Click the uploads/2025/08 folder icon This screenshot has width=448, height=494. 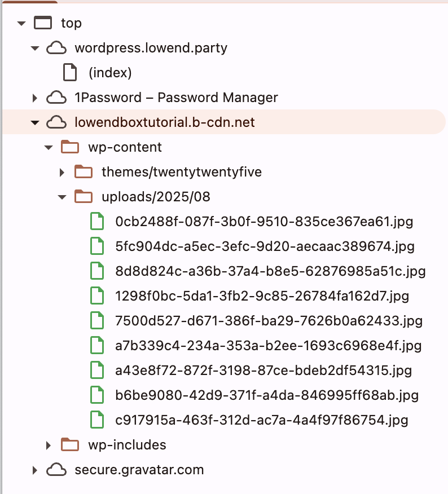(83, 197)
